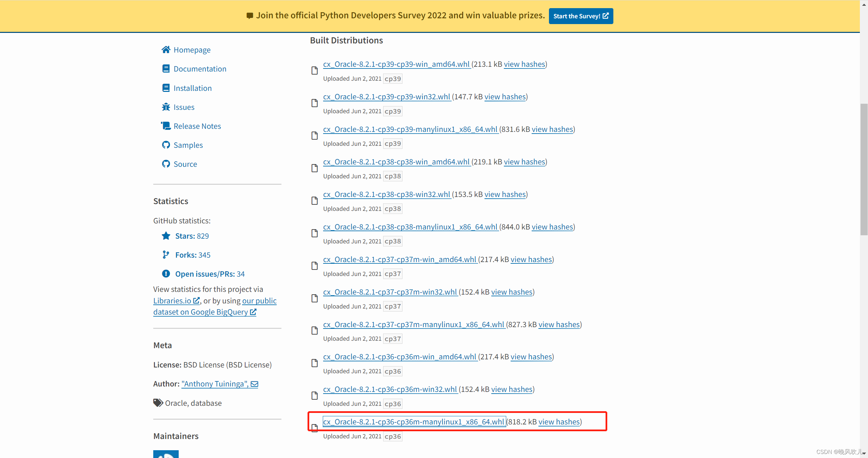Click the Stars star icon
This screenshot has width=868, height=458.
pos(166,236)
